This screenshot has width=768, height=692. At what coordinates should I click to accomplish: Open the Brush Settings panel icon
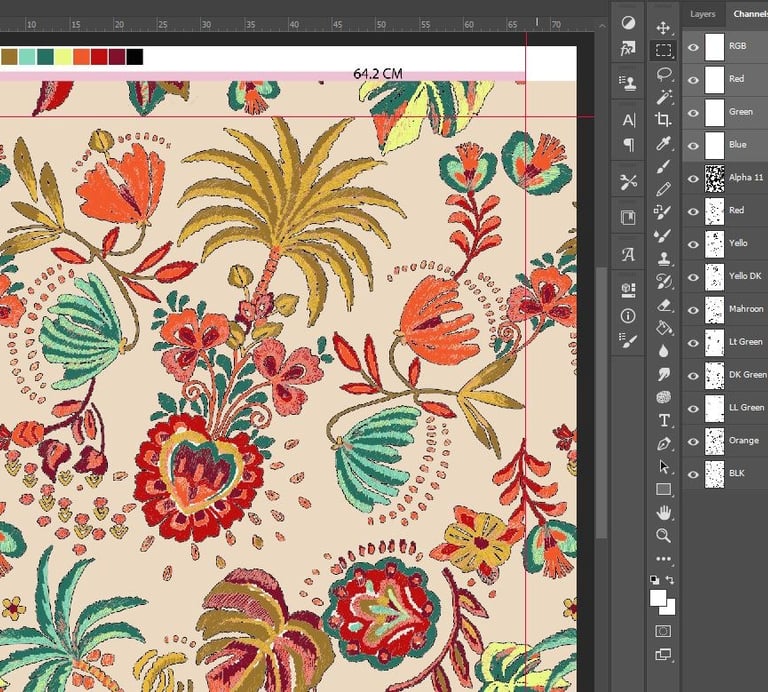click(x=628, y=340)
